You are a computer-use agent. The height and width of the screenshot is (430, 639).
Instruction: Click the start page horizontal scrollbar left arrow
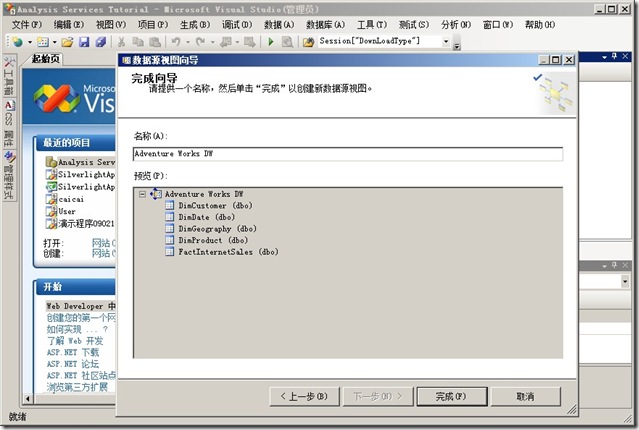(28, 398)
